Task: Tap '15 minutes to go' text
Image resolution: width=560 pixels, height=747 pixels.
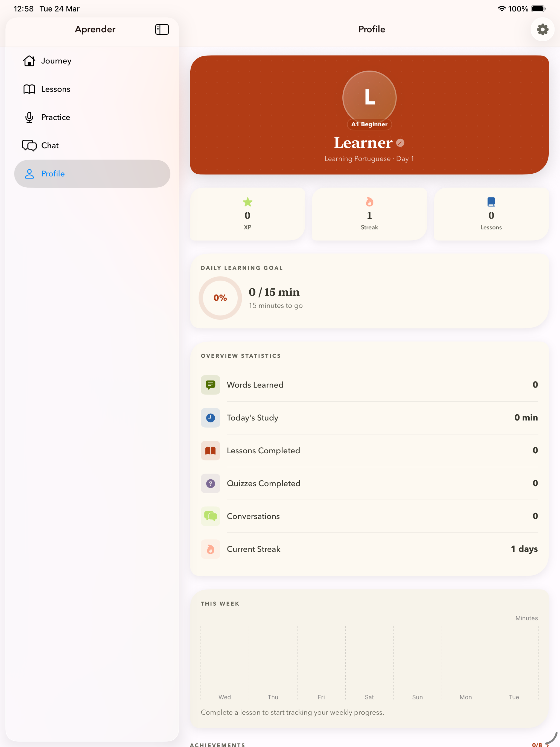Action: tap(276, 306)
